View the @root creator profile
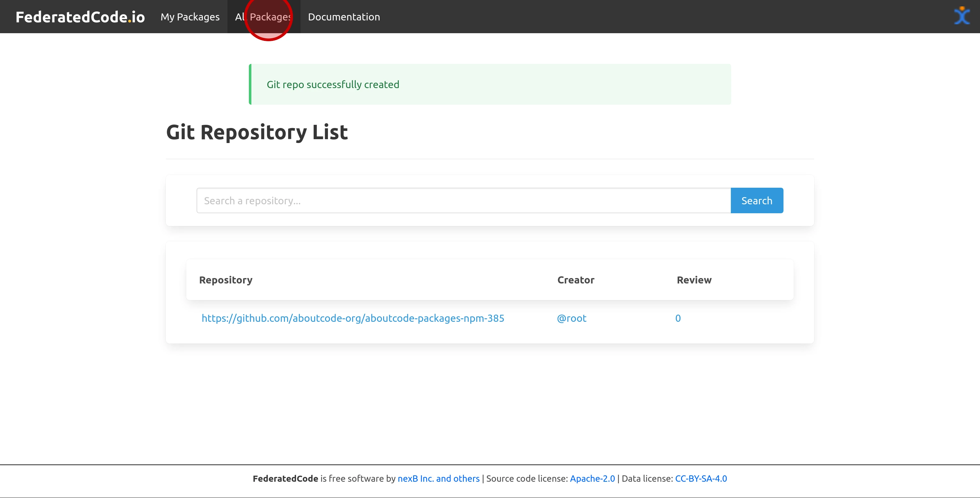Viewport: 980px width, 498px height. point(571,318)
